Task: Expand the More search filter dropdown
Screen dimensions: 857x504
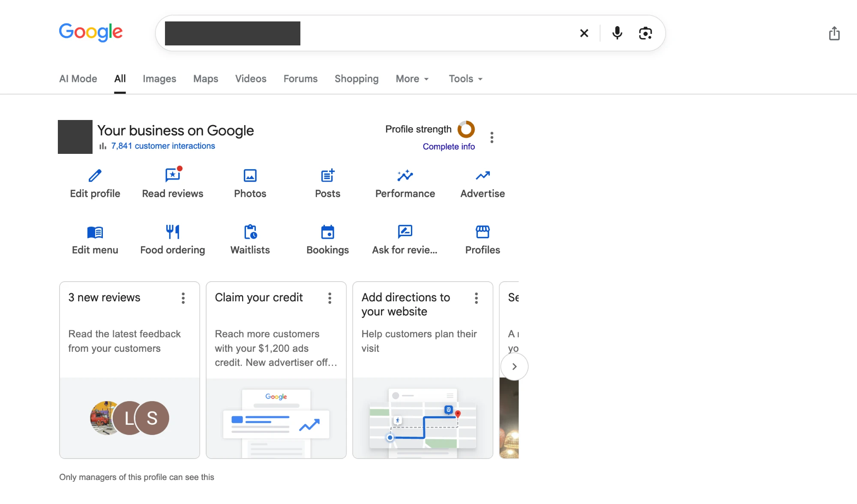Action: (x=412, y=79)
